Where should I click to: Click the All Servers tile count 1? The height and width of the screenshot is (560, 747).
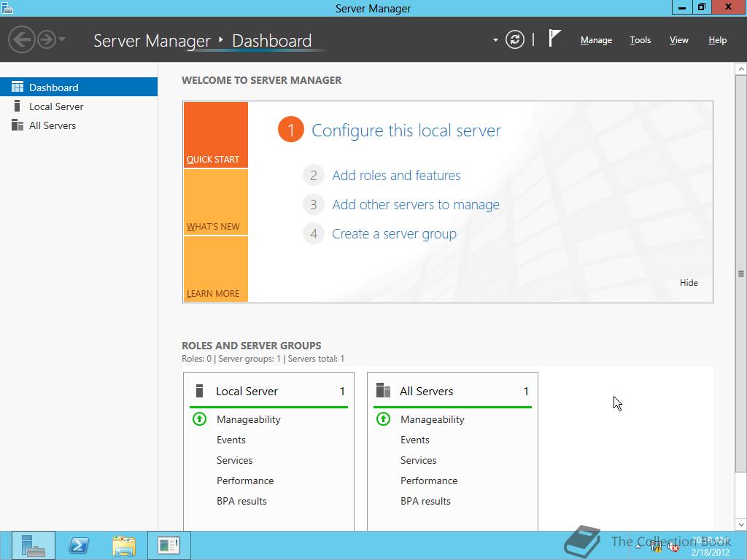click(526, 392)
